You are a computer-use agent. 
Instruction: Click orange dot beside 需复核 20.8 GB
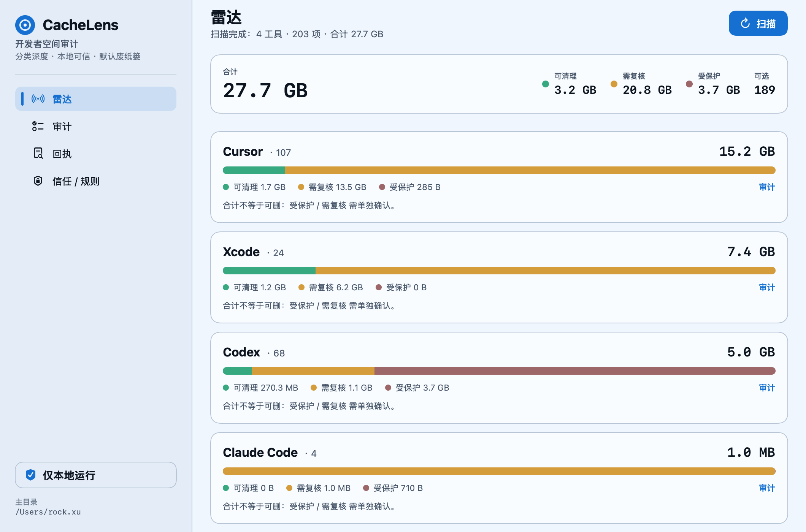[x=614, y=84]
